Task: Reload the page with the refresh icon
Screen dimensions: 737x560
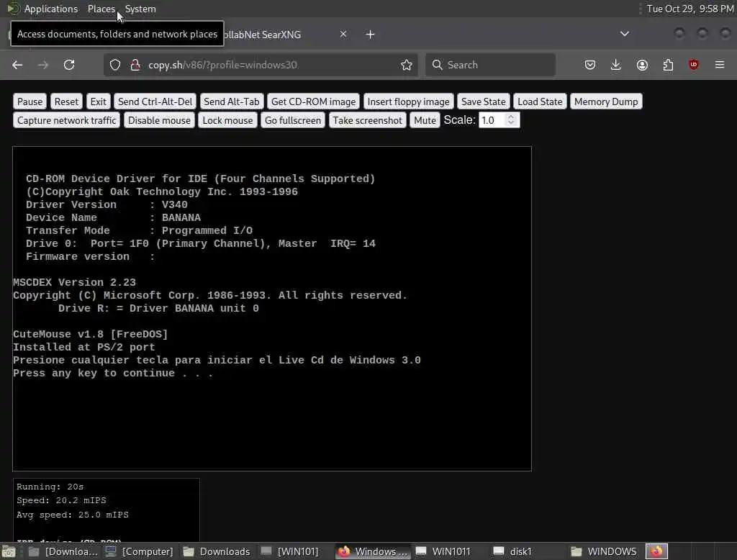Action: [69, 65]
